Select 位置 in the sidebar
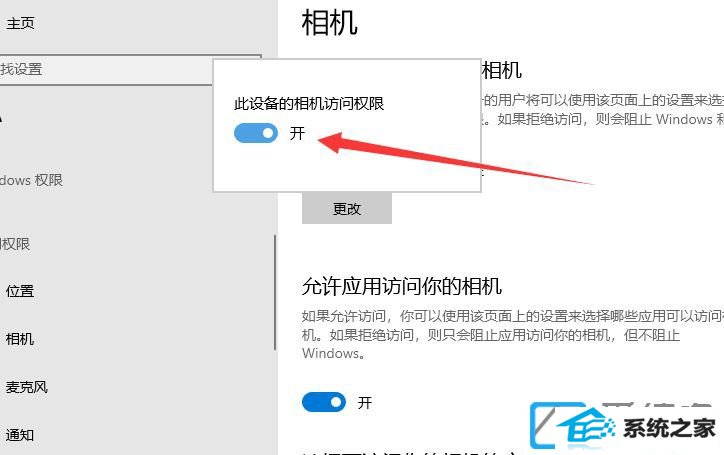 click(20, 291)
